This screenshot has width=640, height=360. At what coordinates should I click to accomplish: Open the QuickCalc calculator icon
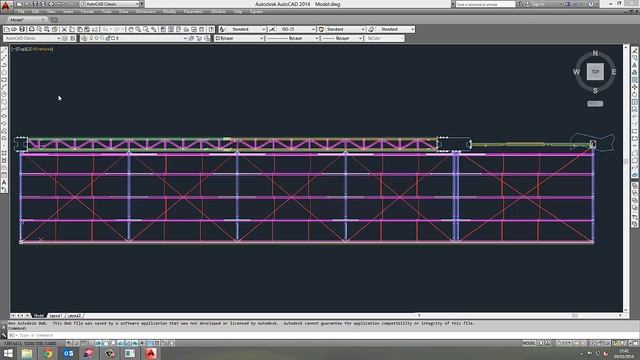pos(202,29)
